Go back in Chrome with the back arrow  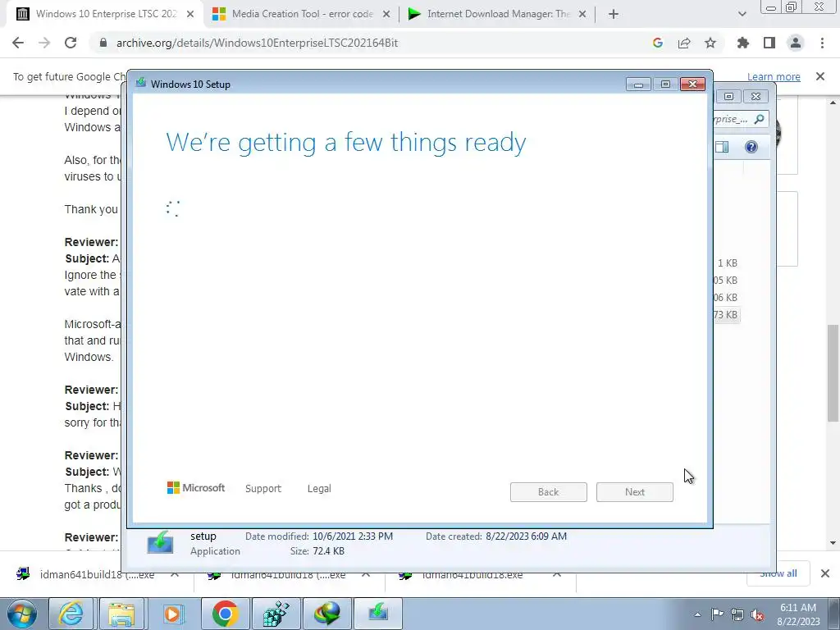(x=18, y=43)
